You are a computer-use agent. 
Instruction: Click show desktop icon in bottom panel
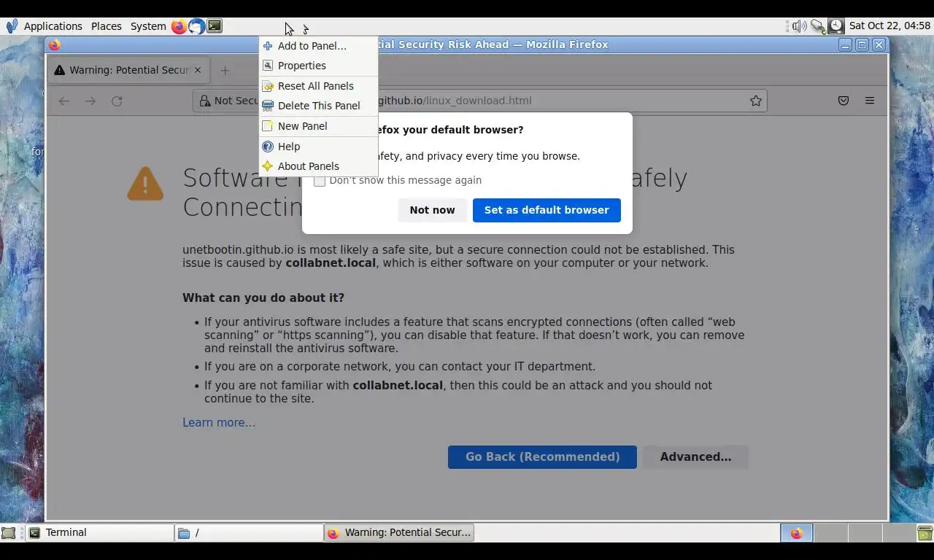(x=9, y=533)
